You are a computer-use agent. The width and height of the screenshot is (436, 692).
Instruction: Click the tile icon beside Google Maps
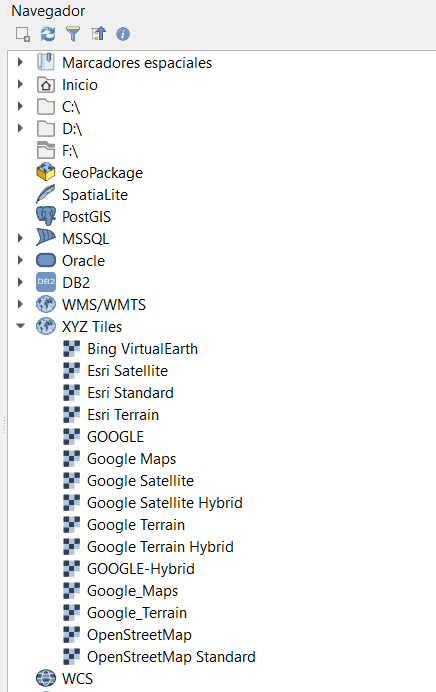71,459
